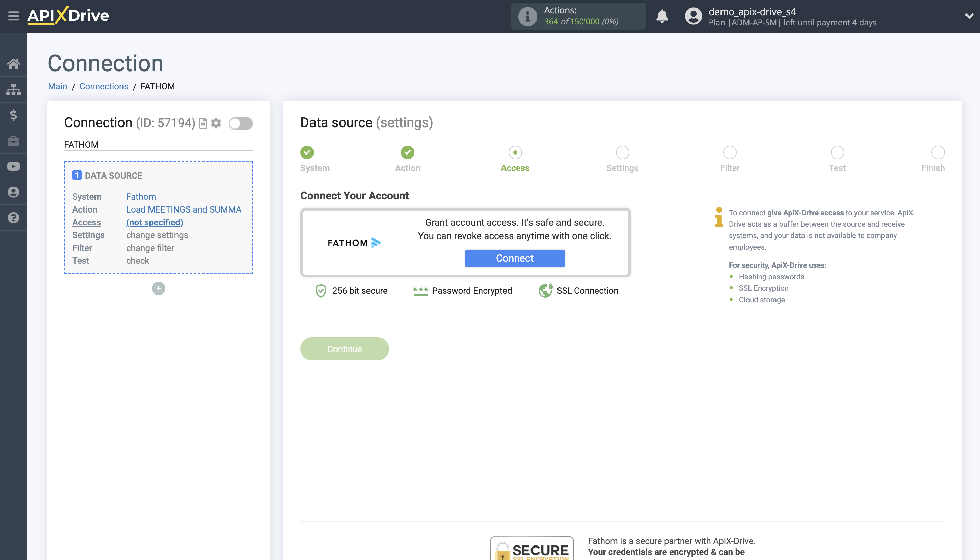980x560 pixels.
Task: Select the Settings step circle
Action: (622, 152)
